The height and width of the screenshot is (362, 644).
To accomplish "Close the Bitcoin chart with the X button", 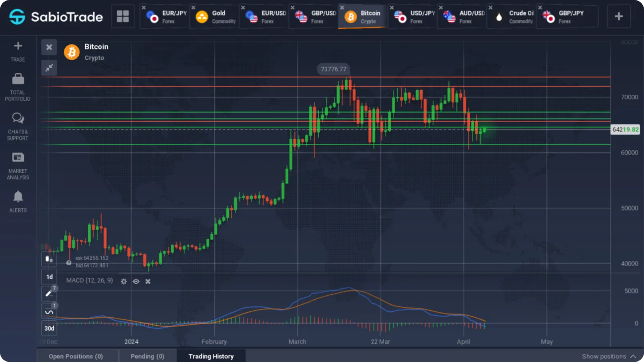I will pyautogui.click(x=49, y=47).
